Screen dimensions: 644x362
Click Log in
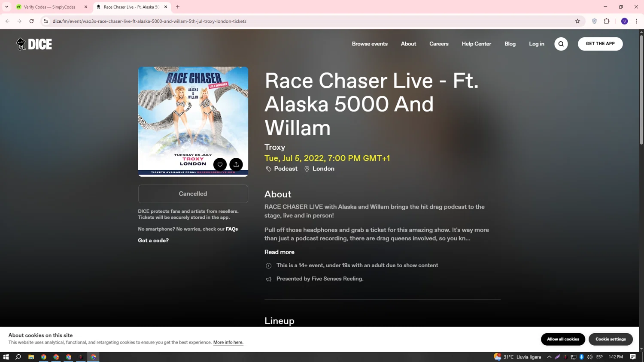(536, 44)
